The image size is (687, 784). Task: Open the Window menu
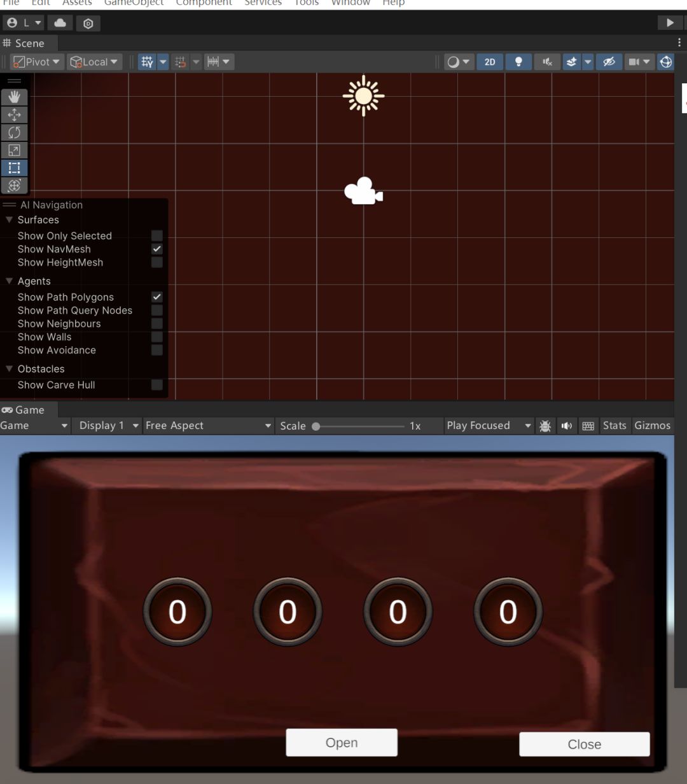pyautogui.click(x=350, y=3)
